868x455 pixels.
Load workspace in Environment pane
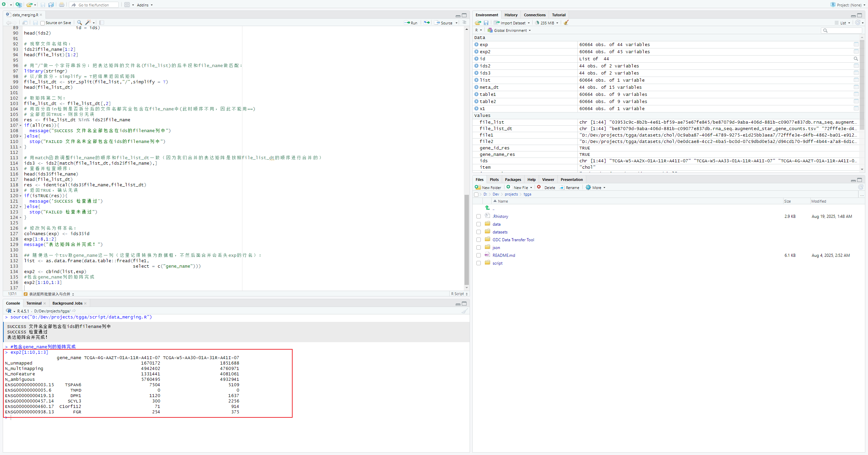[478, 23]
